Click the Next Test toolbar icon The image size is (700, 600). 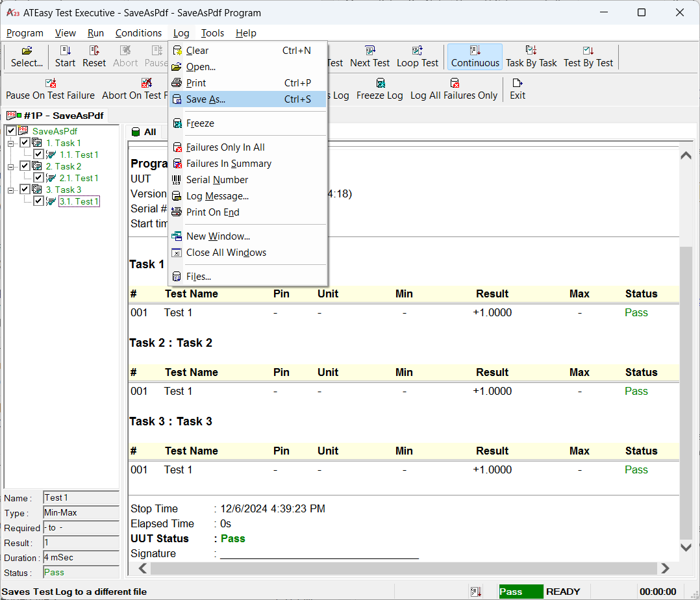coord(369,56)
